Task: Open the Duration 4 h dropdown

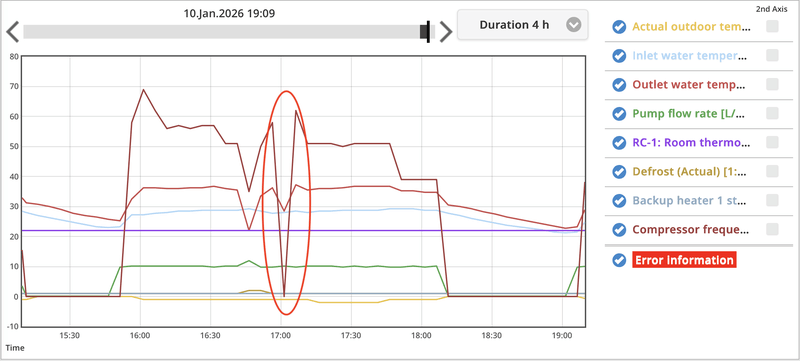Action: (x=522, y=24)
